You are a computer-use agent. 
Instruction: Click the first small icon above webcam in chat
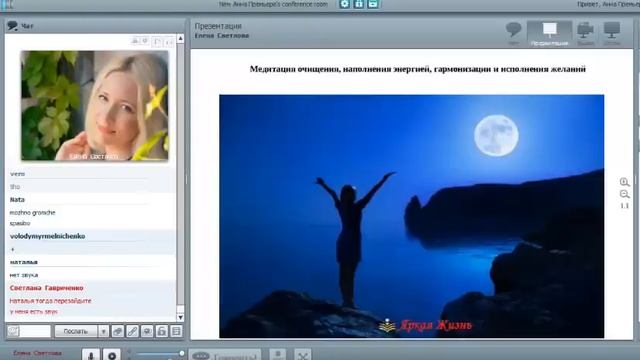point(135,41)
